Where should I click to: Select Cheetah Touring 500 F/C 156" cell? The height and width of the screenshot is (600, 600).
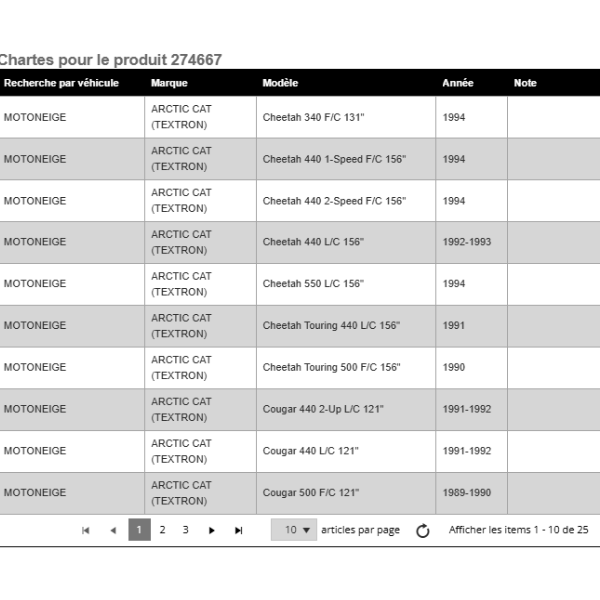346,367
